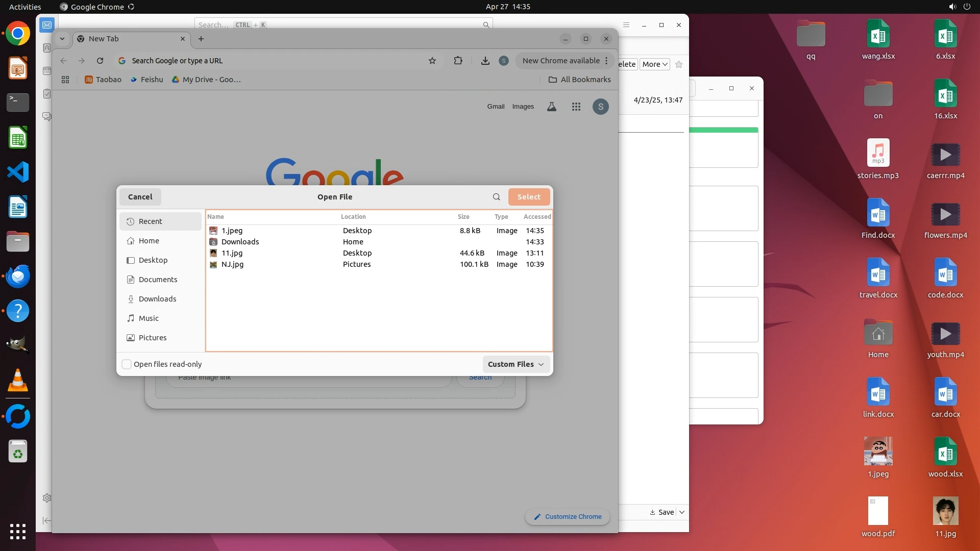The width and height of the screenshot is (980, 551).
Task: Switch to Downloads in the dialog sidebar
Action: click(x=157, y=299)
